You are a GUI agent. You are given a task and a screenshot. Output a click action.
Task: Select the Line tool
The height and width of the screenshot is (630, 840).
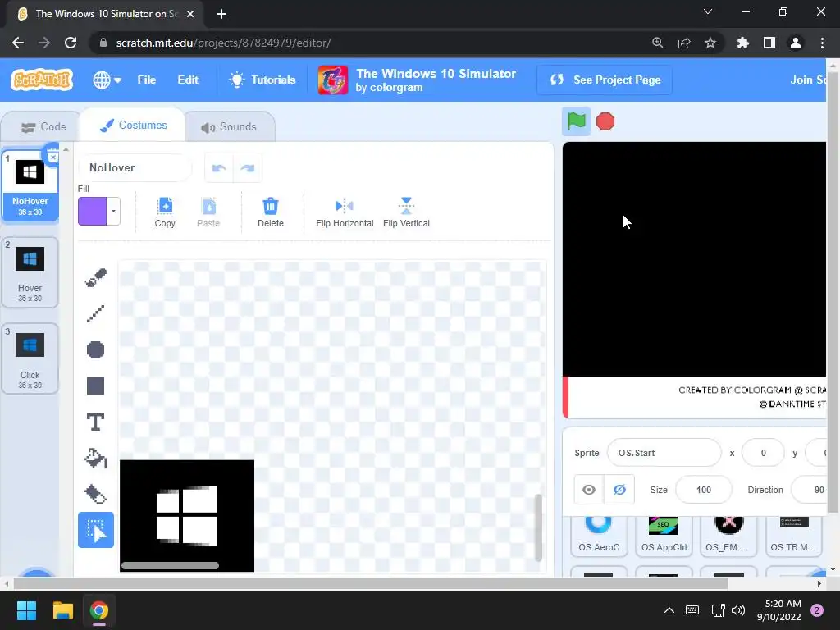[x=96, y=314]
